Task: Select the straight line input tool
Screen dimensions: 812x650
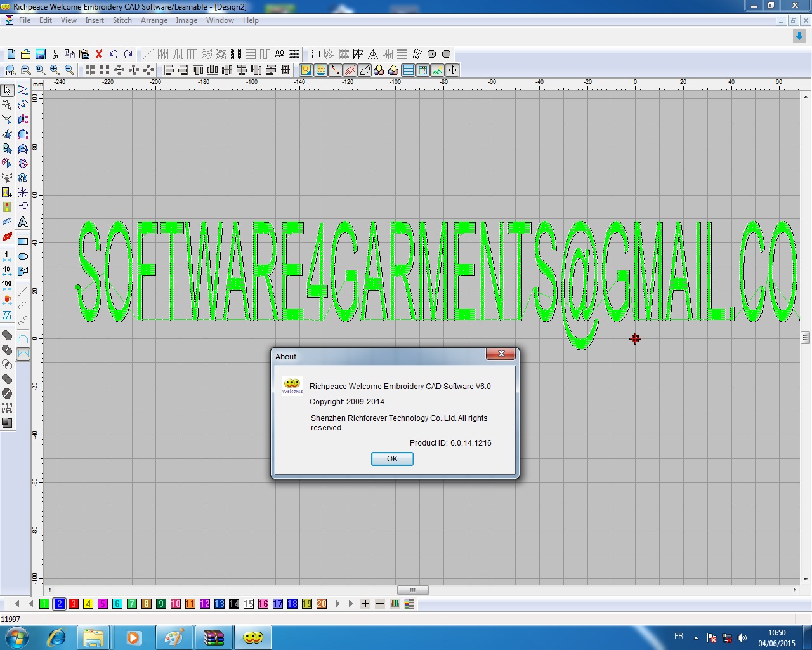Action: 23,291
